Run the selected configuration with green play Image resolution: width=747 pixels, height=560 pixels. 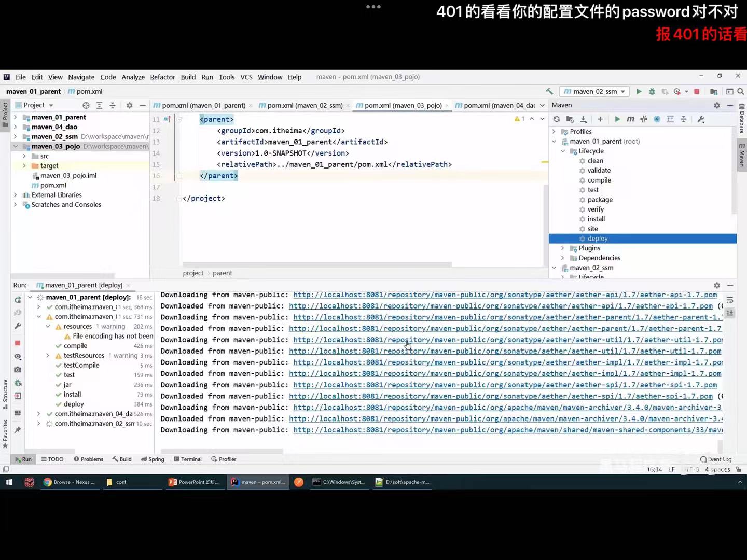639,91
